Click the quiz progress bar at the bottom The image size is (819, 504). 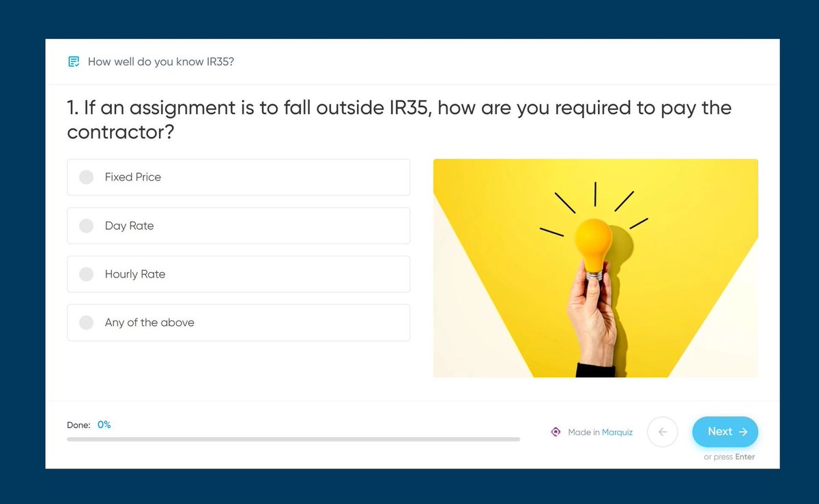[292, 439]
